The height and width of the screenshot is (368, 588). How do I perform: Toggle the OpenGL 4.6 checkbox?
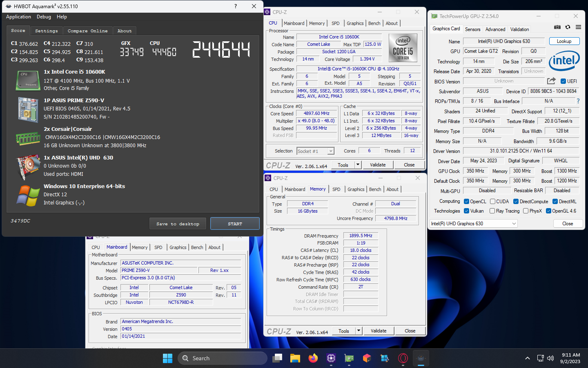(548, 211)
